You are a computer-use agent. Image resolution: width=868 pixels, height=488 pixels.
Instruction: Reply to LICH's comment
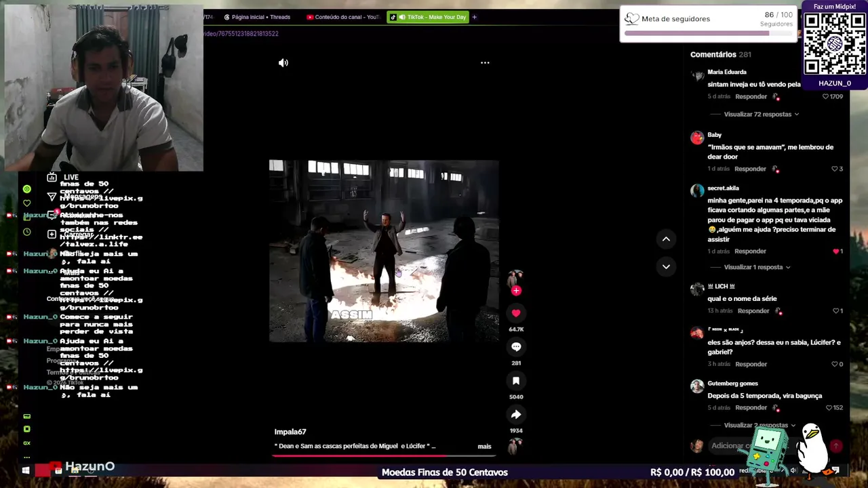[x=753, y=311]
